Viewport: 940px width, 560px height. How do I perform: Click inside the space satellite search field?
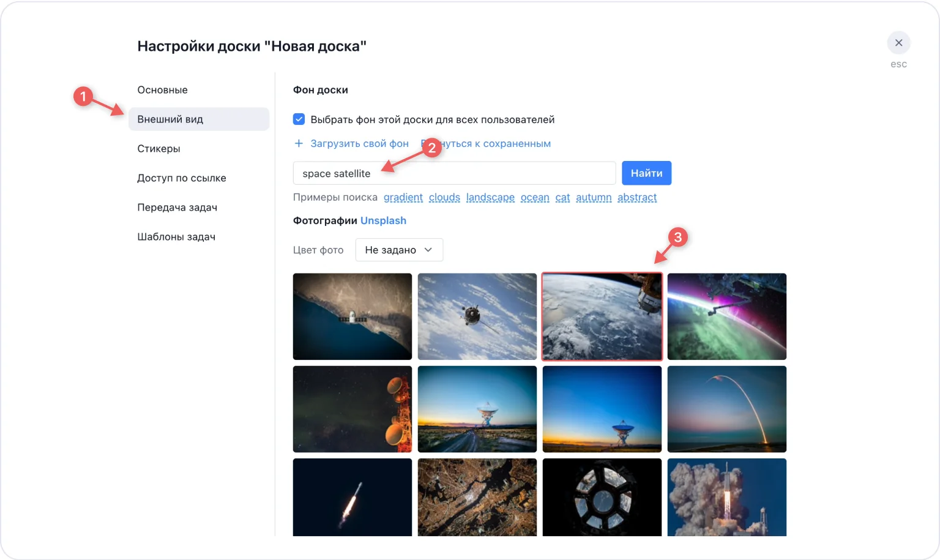click(454, 173)
